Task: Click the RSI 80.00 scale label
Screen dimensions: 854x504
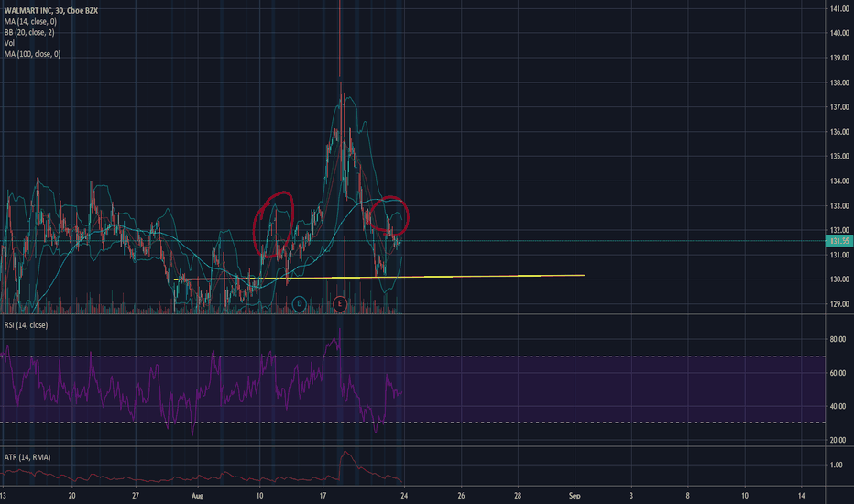Action: [x=838, y=339]
